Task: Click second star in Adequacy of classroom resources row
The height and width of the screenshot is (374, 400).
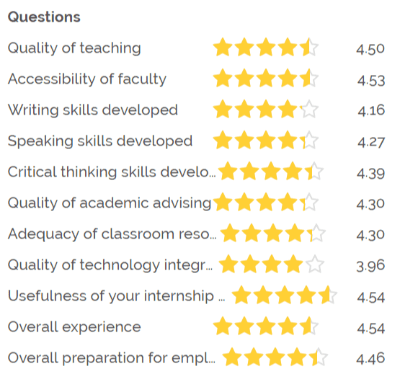Action: (x=251, y=233)
